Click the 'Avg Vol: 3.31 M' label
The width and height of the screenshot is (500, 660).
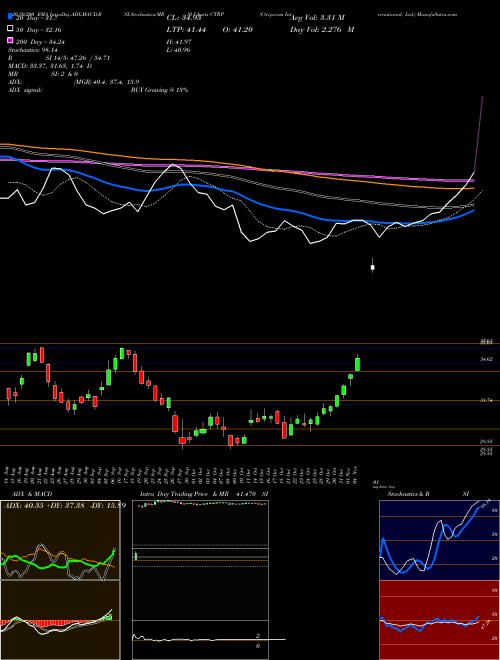pos(317,18)
